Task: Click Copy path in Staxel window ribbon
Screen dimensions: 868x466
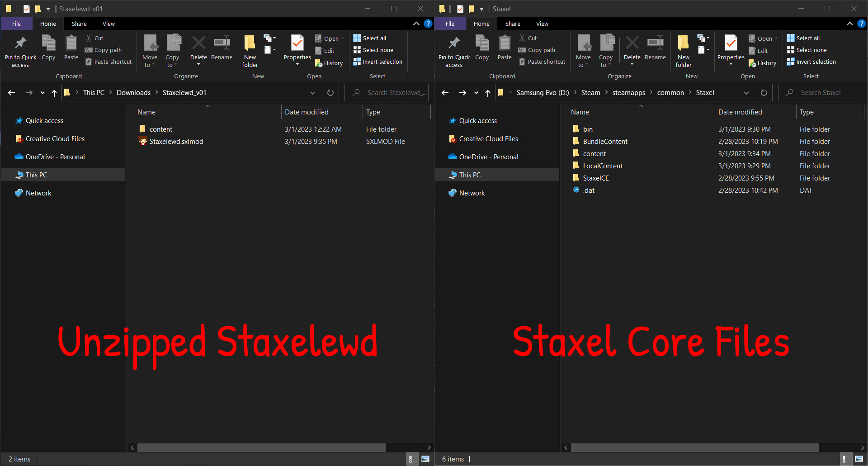Action: pos(537,50)
